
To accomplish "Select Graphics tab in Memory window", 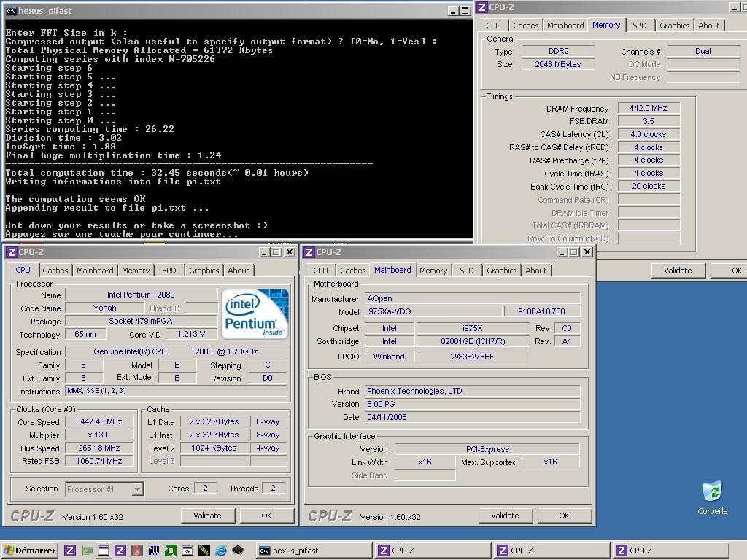I will pos(674,26).
